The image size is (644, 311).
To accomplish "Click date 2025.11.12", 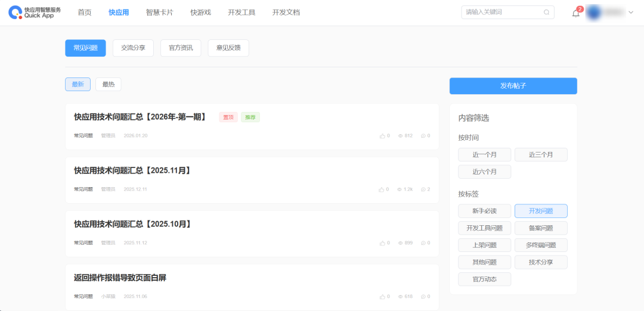I will pyautogui.click(x=135, y=242).
